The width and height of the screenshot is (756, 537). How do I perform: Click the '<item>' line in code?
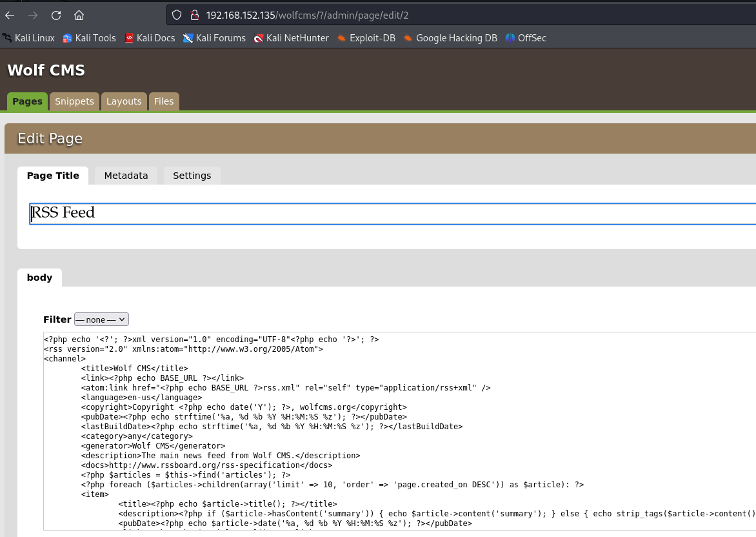click(x=95, y=494)
